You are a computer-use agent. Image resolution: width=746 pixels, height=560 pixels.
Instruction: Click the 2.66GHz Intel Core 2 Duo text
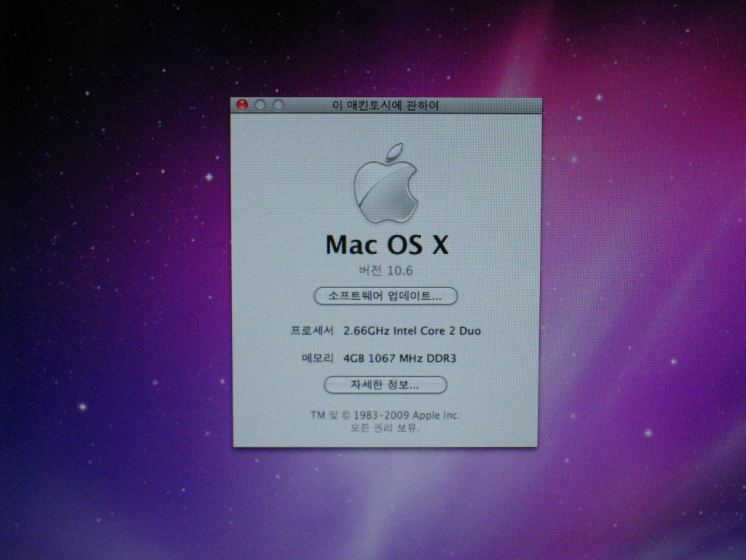(412, 331)
